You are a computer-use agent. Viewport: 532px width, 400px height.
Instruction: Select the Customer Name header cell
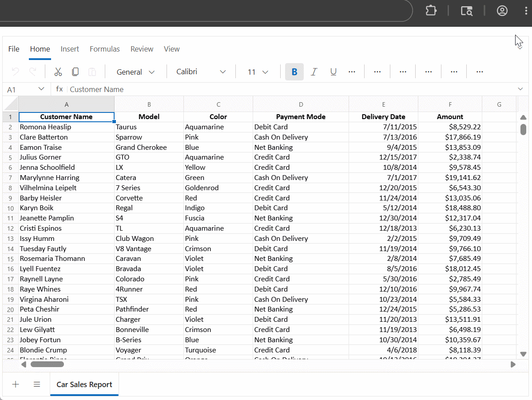click(x=67, y=117)
